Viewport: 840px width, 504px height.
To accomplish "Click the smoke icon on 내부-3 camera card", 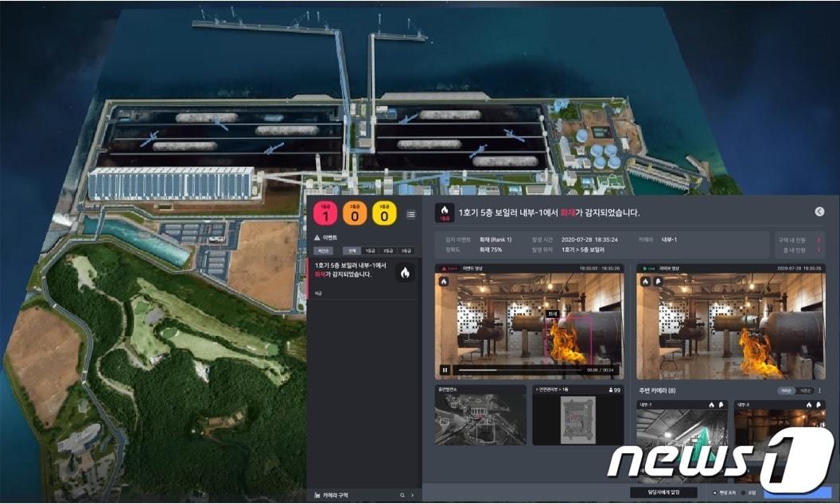I will pos(819,405).
